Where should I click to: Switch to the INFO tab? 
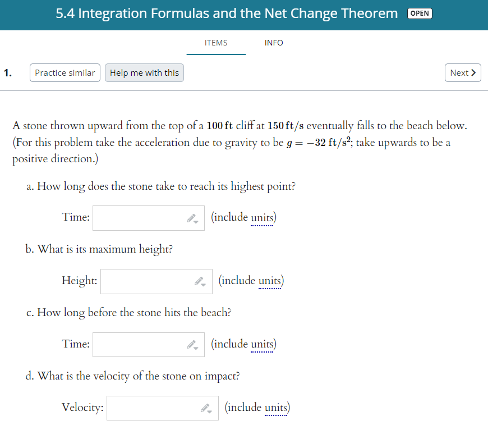pos(274,43)
